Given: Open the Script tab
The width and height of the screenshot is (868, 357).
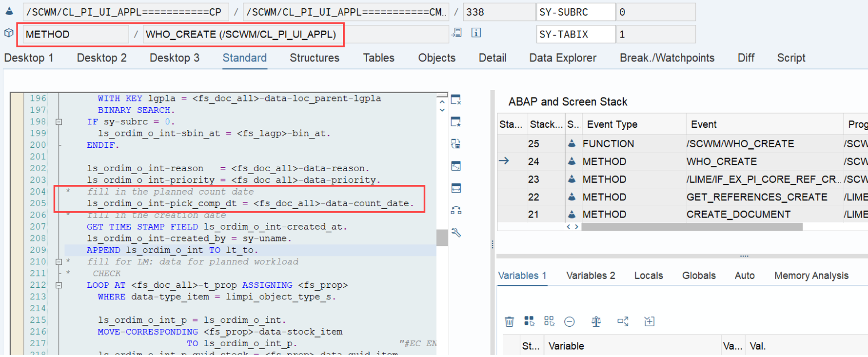Looking at the screenshot, I should pos(791,58).
